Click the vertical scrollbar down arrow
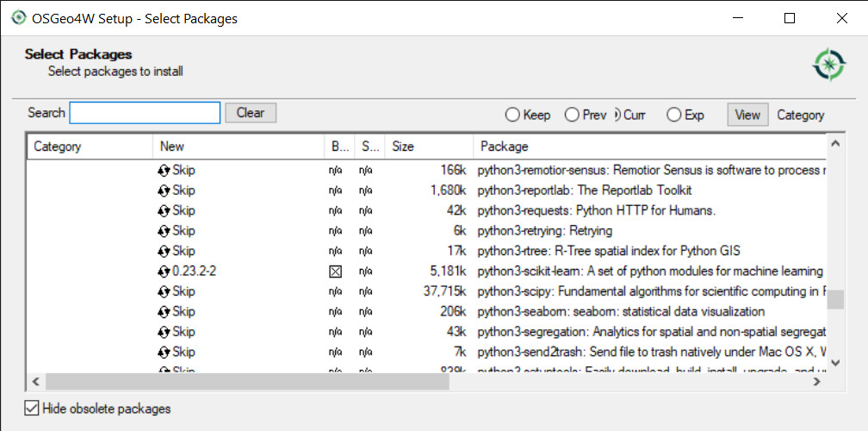 [x=836, y=363]
